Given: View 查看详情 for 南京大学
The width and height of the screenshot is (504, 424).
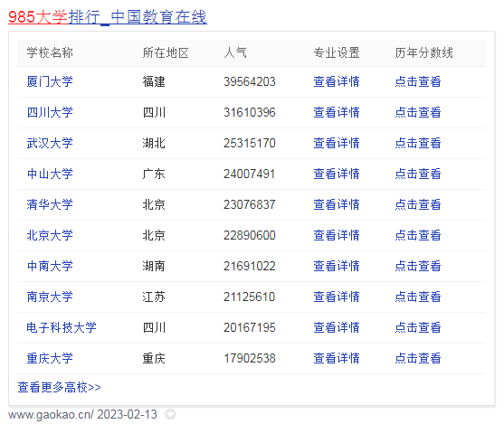Looking at the screenshot, I should point(337,297).
